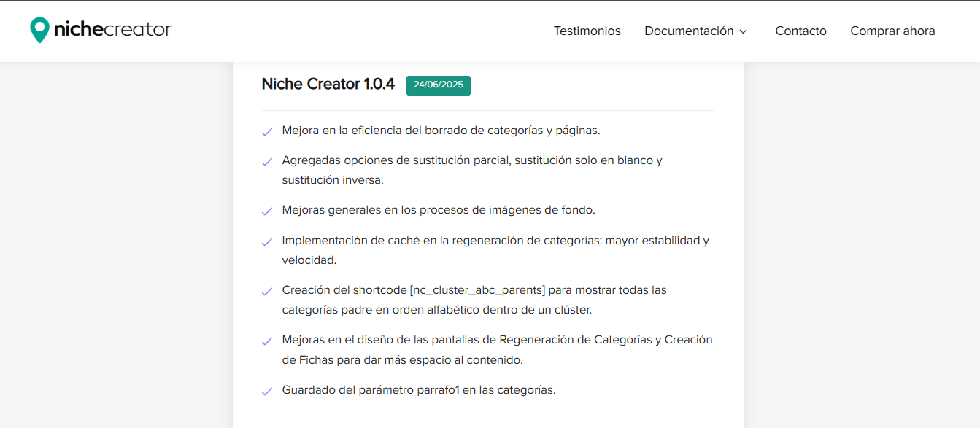Click the checkmark beside "Mejoras generales en los procesos"

coord(267,211)
